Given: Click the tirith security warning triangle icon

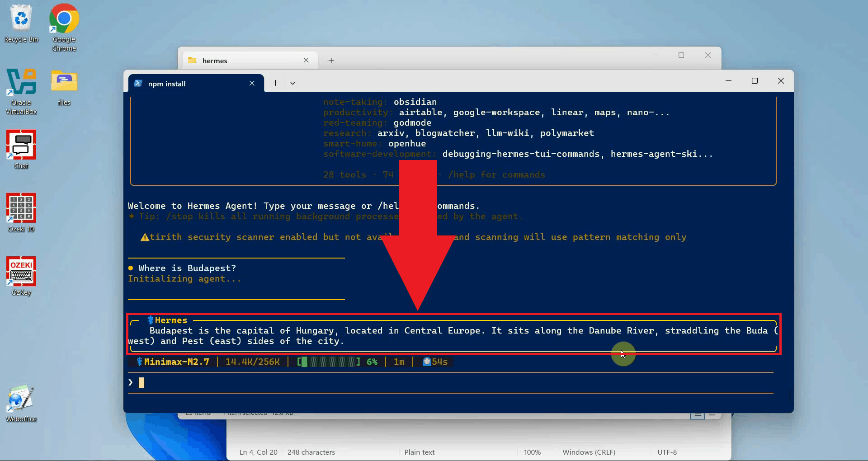Looking at the screenshot, I should tap(145, 237).
